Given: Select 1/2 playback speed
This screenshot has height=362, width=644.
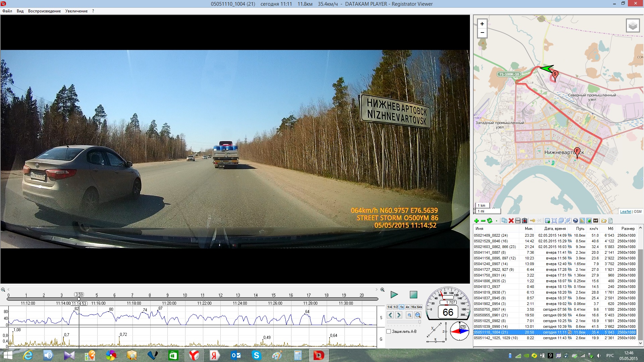Looking at the screenshot, I should 395,307.
